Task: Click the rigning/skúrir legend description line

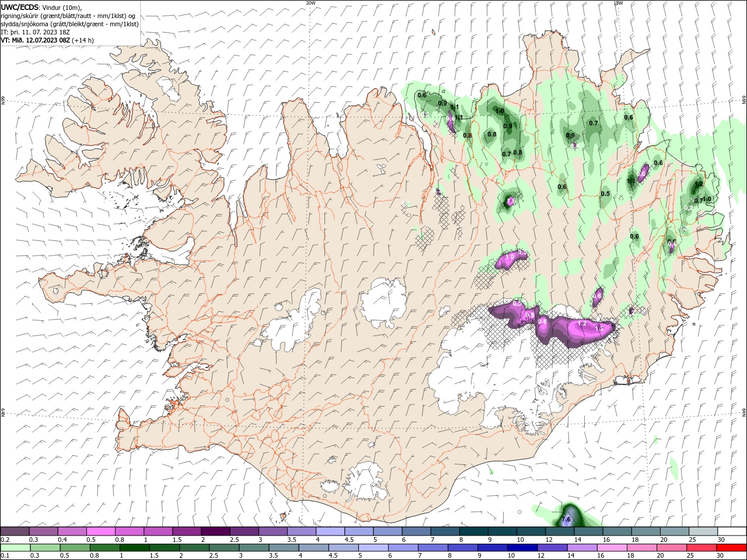Action: tap(68, 16)
